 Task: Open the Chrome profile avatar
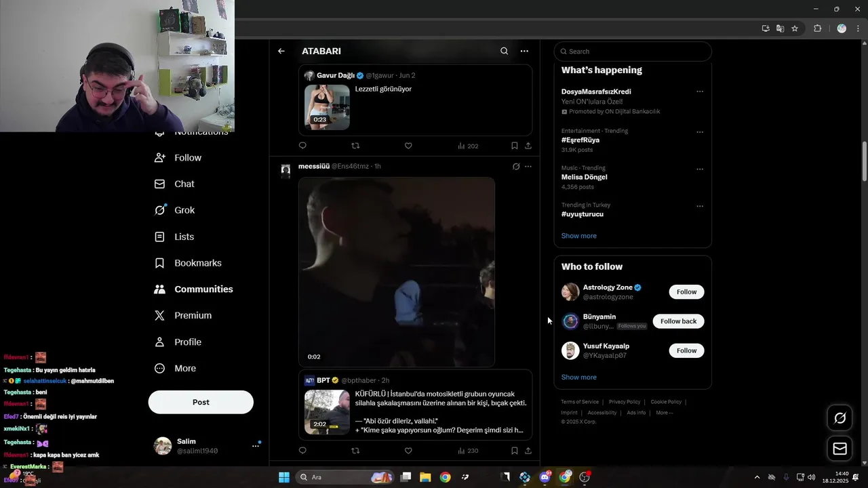(x=842, y=28)
